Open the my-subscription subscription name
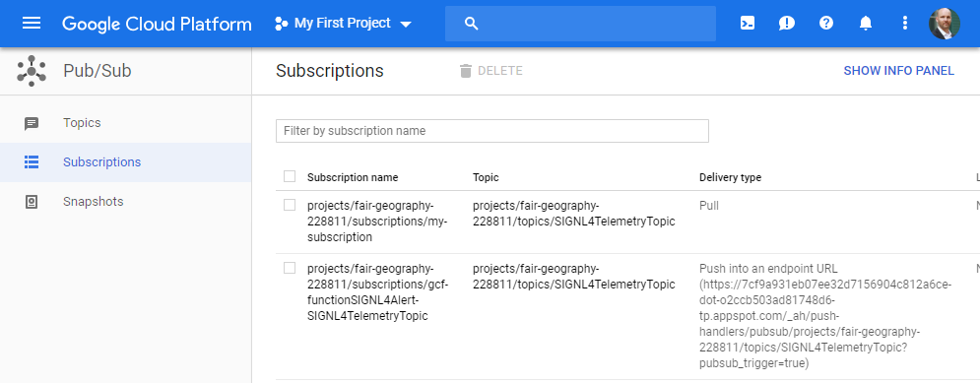Viewport: 980px width, 383px height. [x=377, y=222]
